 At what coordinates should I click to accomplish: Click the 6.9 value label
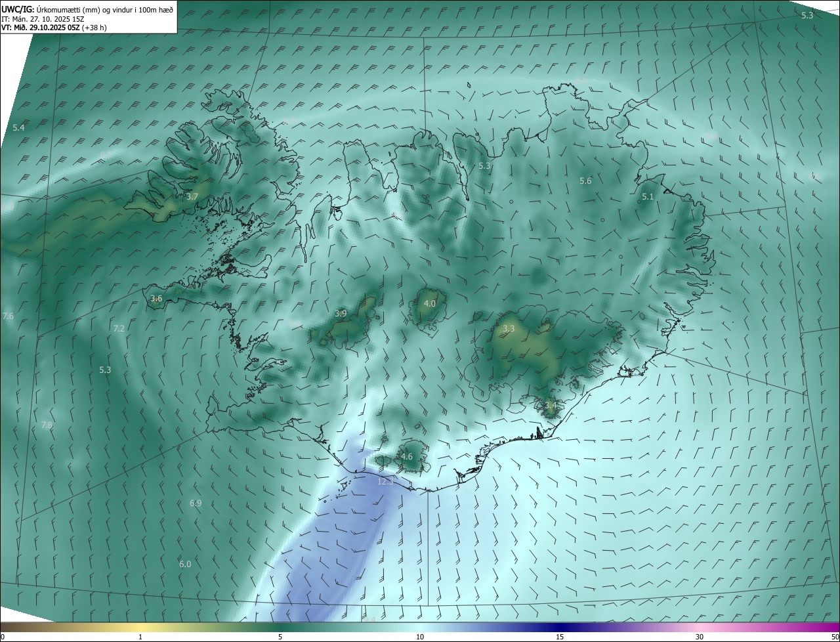coord(196,503)
